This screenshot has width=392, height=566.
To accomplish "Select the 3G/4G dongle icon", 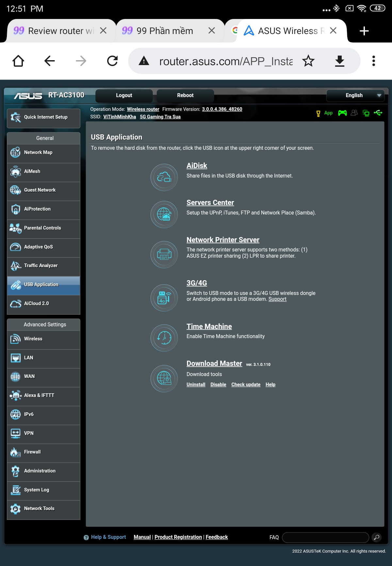I will pyautogui.click(x=164, y=298).
